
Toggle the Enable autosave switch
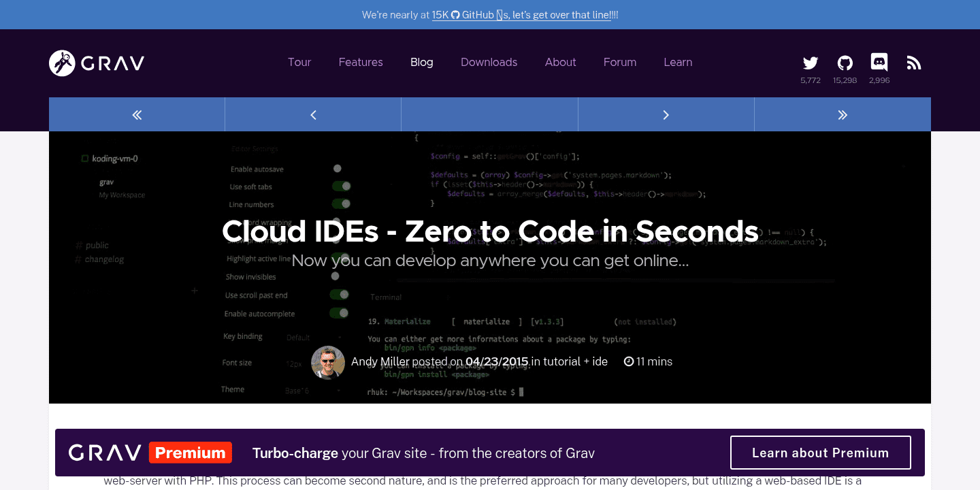[x=337, y=168]
